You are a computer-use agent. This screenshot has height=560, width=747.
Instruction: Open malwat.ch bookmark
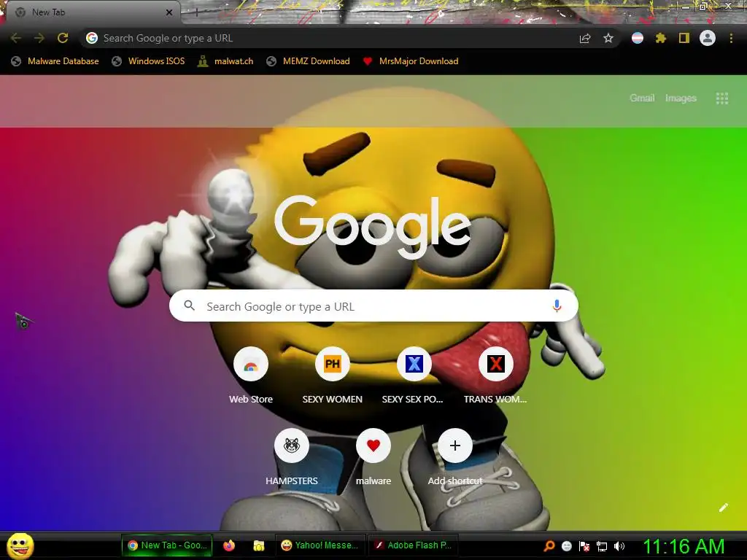click(x=225, y=61)
